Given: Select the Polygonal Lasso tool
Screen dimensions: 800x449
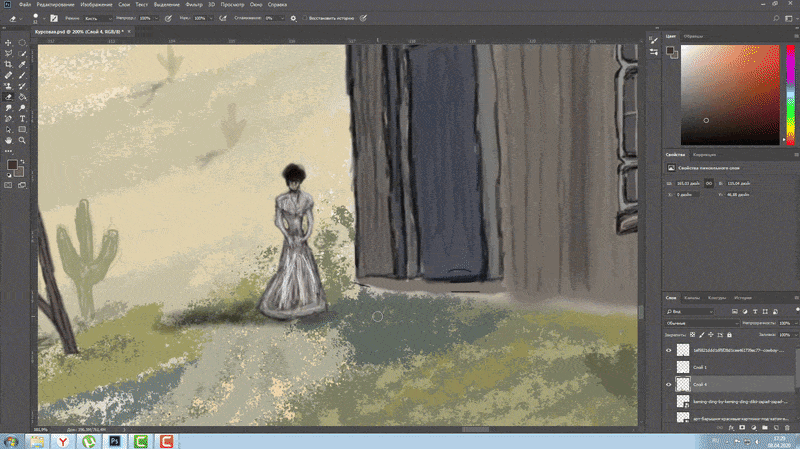Looking at the screenshot, I should (8, 54).
